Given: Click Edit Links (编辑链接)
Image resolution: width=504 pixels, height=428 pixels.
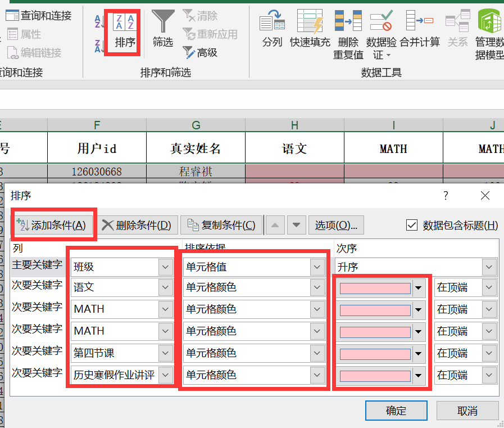Looking at the screenshot, I should pos(34,53).
